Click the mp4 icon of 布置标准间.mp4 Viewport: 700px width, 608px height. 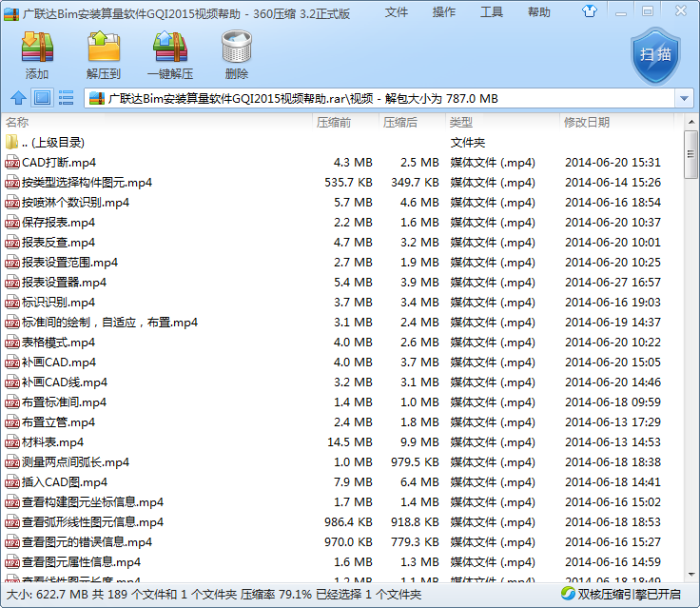click(x=12, y=402)
